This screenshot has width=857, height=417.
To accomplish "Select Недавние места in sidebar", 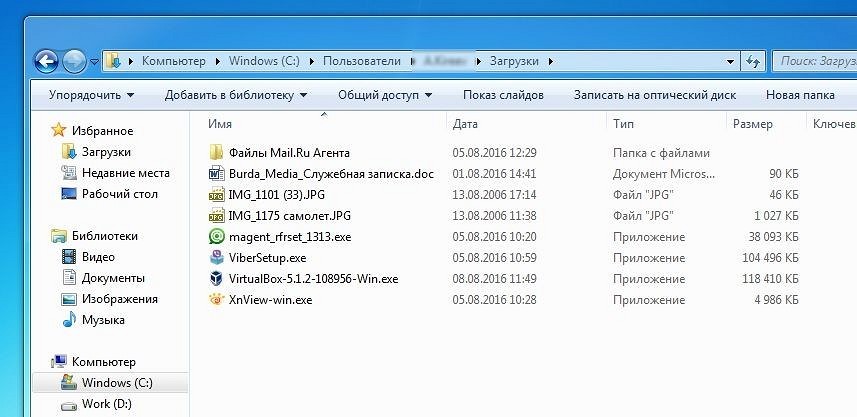I will 126,173.
